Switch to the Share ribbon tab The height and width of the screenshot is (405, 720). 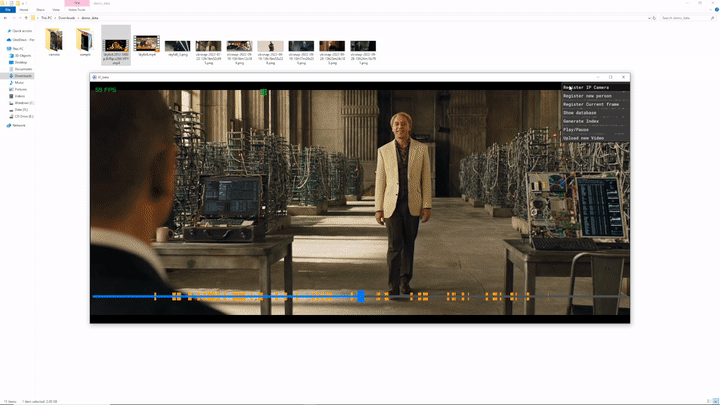(40, 10)
